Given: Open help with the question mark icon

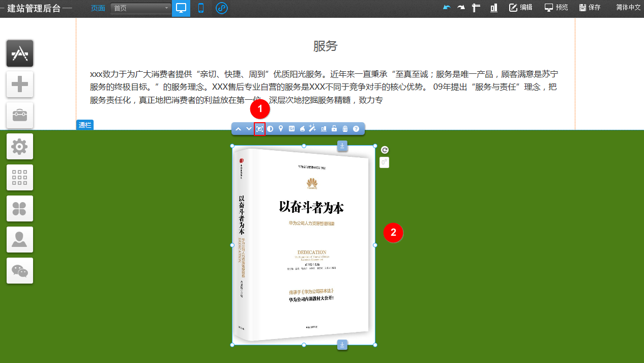Looking at the screenshot, I should (356, 129).
